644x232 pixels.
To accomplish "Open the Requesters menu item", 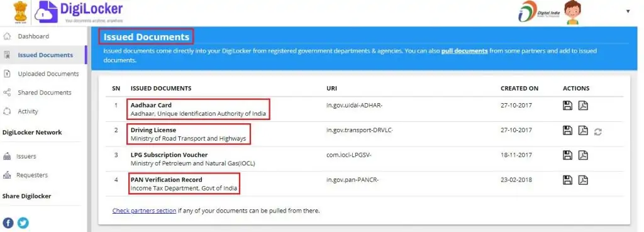I will [32, 175].
